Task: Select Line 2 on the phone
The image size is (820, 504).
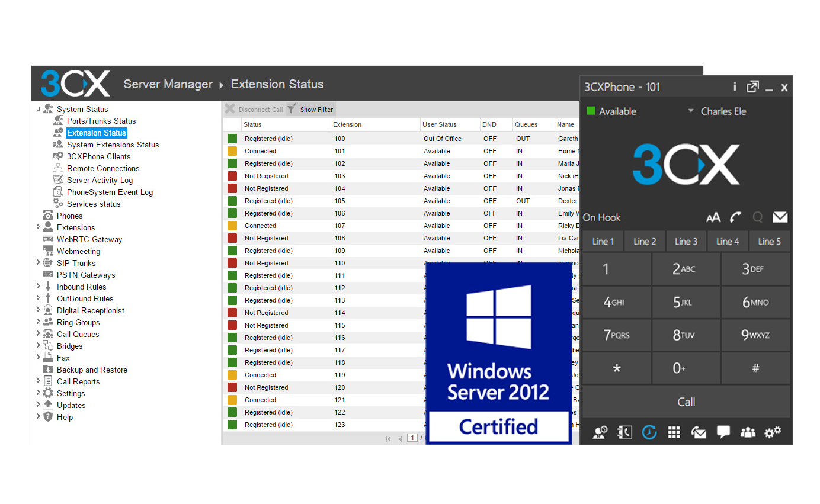Action: pyautogui.click(x=645, y=241)
